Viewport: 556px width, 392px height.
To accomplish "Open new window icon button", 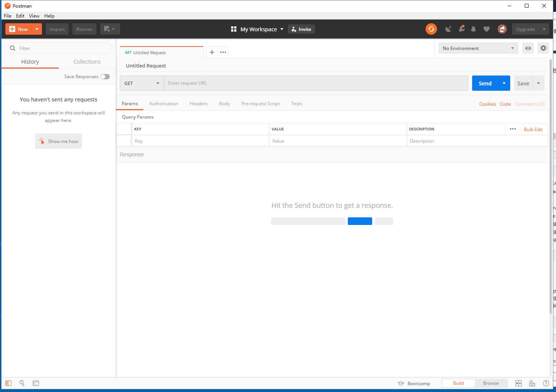I will [x=110, y=29].
